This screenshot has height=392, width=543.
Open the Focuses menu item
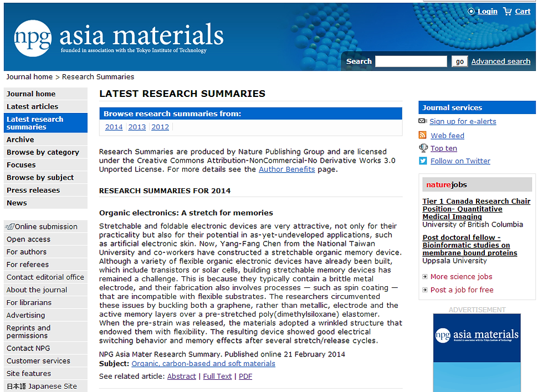pyautogui.click(x=45, y=164)
